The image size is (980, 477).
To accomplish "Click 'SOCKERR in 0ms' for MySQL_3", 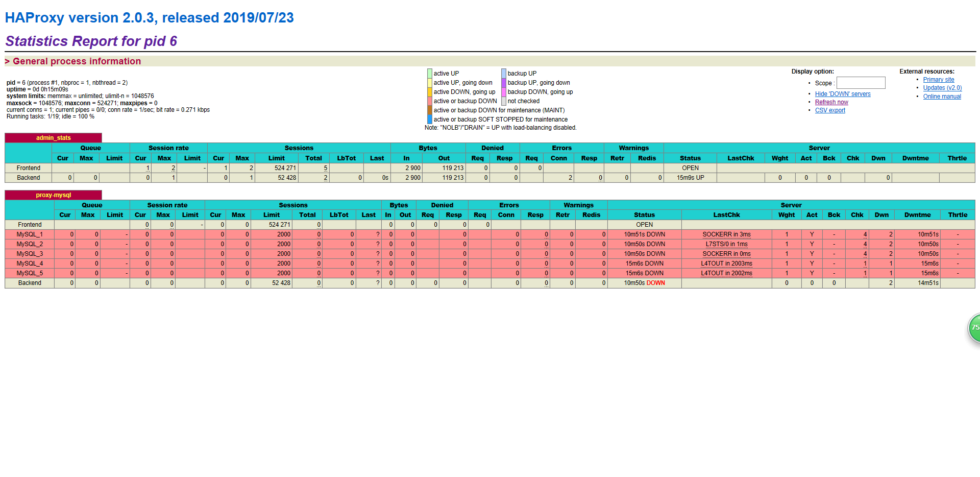I will (x=726, y=254).
